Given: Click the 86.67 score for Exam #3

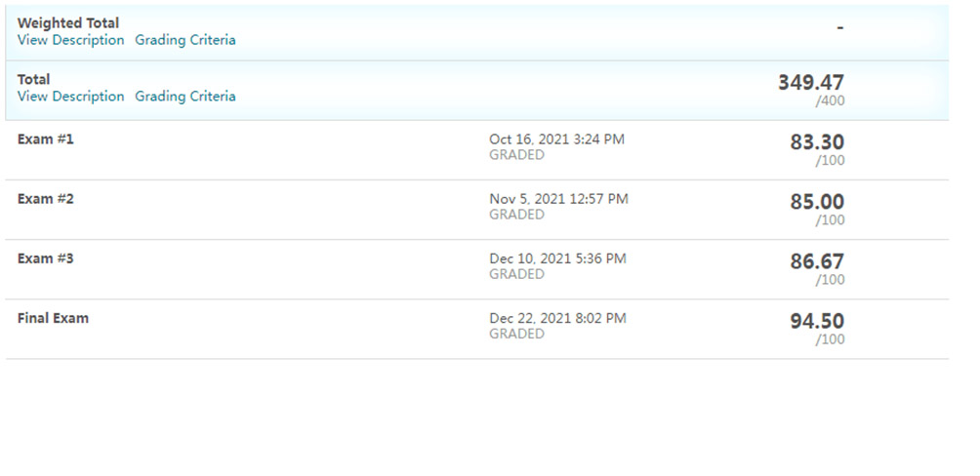Looking at the screenshot, I should click(817, 261).
